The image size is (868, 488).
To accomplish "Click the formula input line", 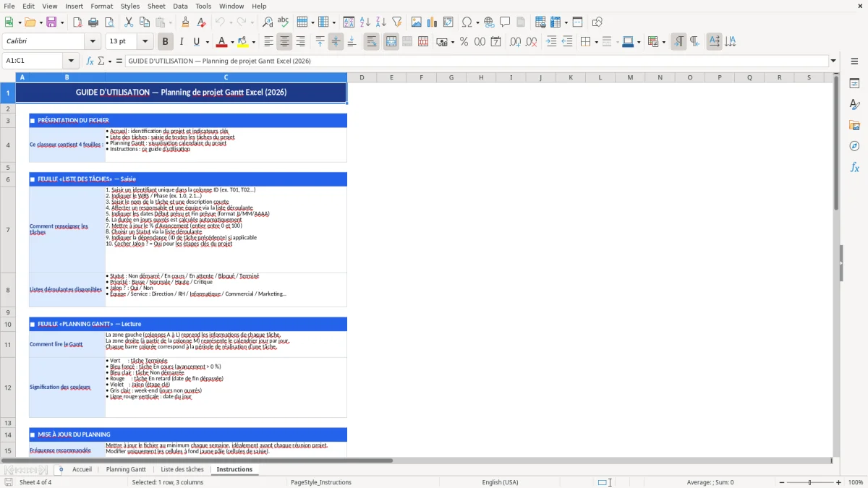I will (x=476, y=61).
